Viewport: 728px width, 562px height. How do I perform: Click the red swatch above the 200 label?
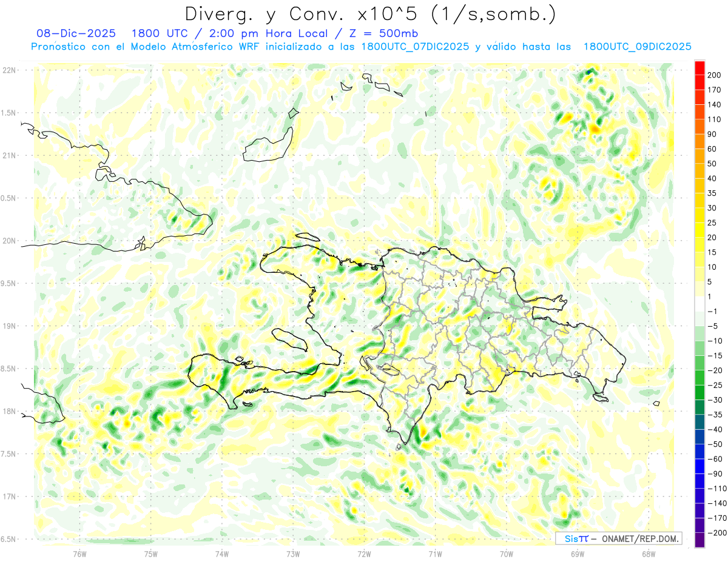(700, 67)
